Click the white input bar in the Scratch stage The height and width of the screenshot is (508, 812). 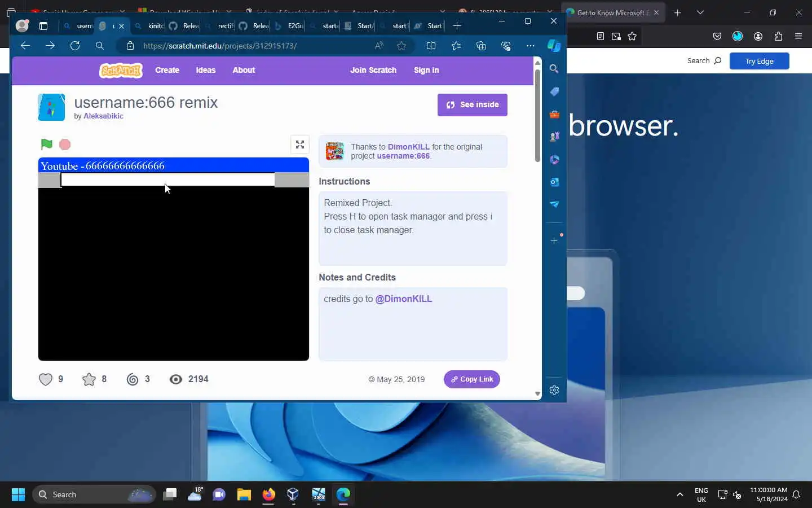click(167, 179)
